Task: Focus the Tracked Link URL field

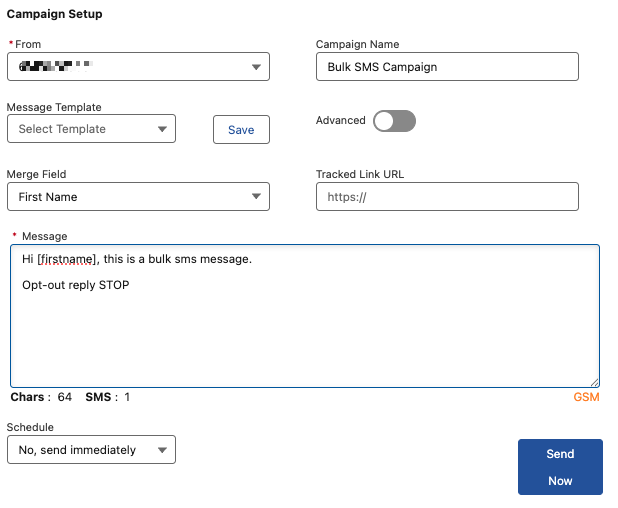Action: (447, 197)
